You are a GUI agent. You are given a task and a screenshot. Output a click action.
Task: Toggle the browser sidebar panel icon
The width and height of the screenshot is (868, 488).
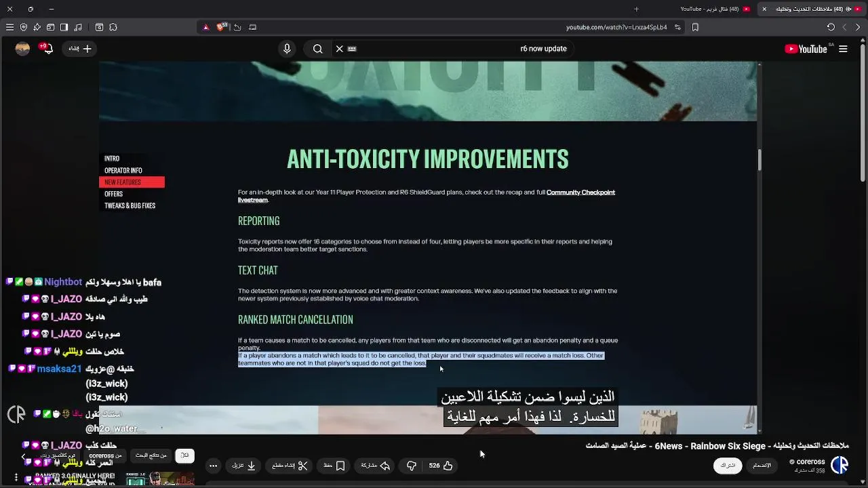tap(64, 27)
